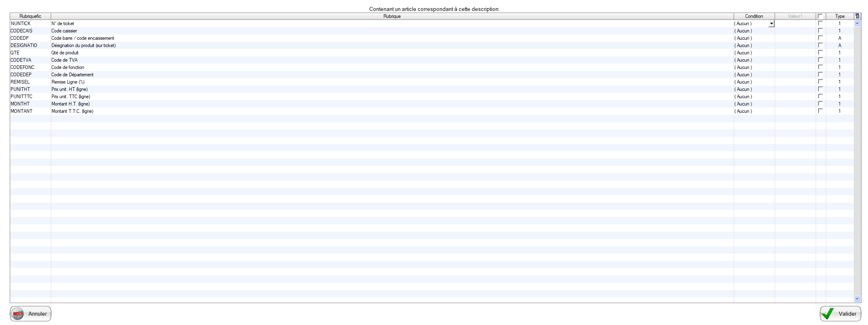
Task: Click the Rubrique column header
Action: 392,16
